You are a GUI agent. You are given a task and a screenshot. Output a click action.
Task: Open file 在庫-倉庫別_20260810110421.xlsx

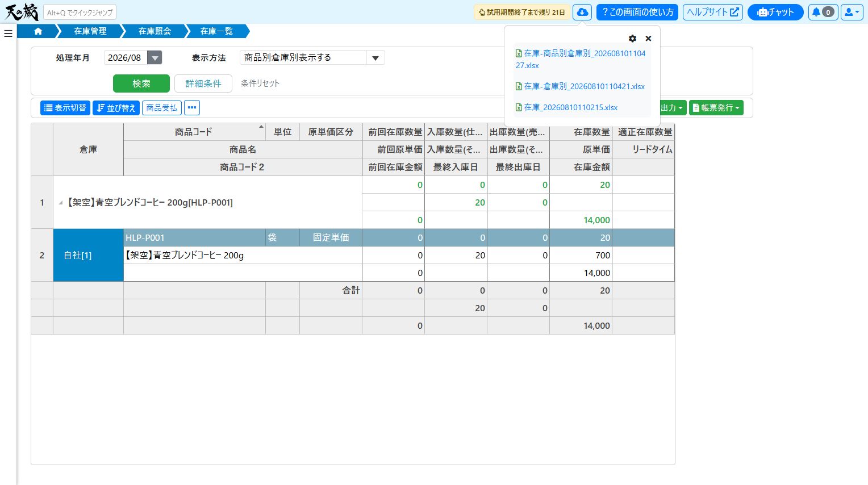580,86
